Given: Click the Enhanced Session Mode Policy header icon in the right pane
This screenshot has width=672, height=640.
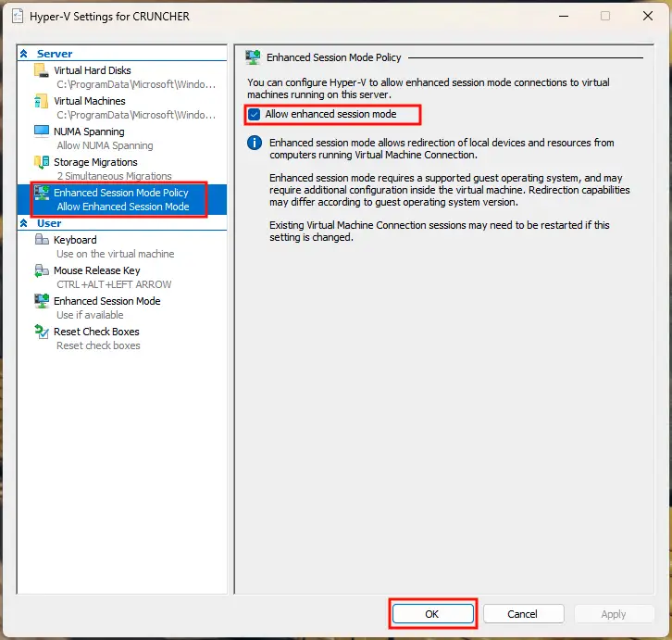Looking at the screenshot, I should (x=253, y=57).
